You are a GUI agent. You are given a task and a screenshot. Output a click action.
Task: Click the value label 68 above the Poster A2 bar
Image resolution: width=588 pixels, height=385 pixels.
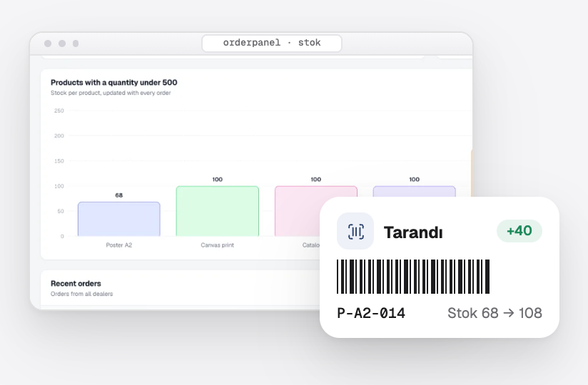(x=119, y=195)
